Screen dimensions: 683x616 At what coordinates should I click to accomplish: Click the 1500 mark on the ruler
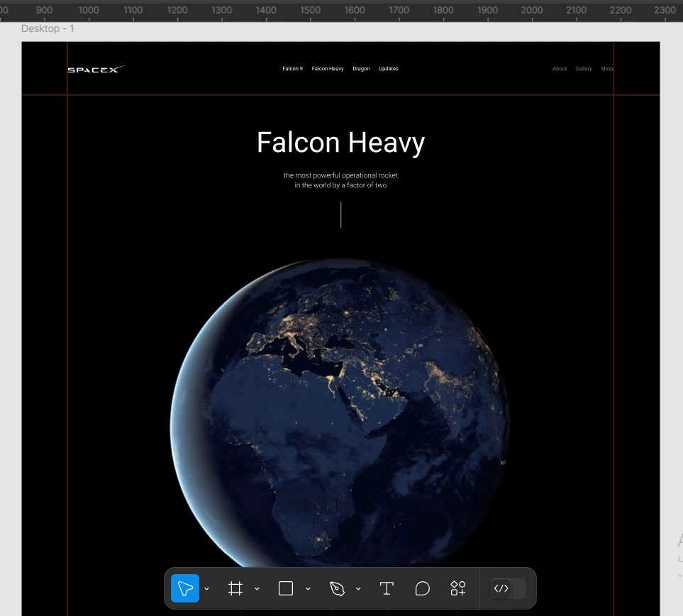coord(310,10)
